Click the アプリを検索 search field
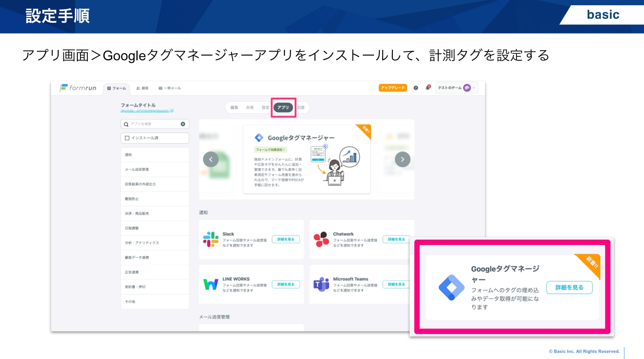 point(153,124)
